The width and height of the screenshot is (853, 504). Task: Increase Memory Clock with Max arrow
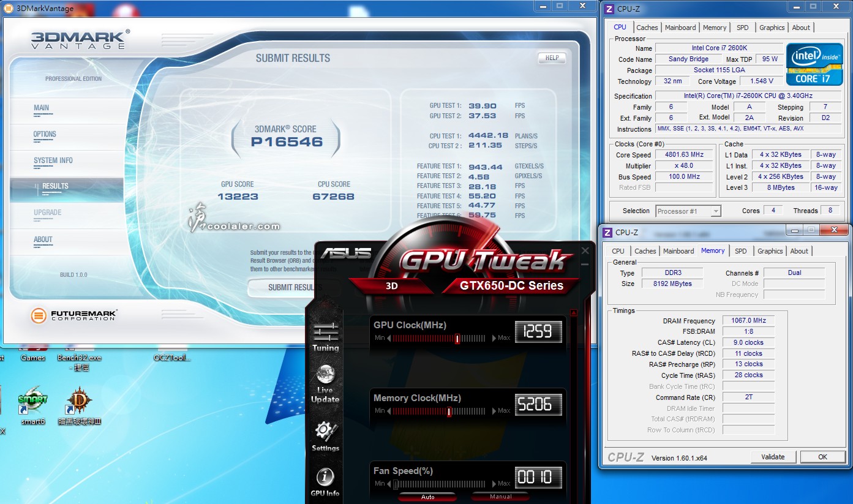pyautogui.click(x=495, y=411)
